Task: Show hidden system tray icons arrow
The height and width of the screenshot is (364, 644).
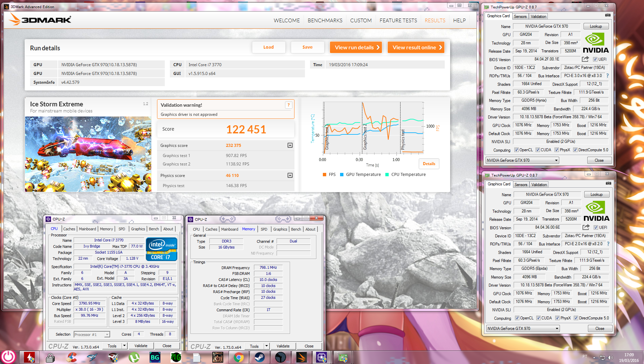Action: (594, 357)
